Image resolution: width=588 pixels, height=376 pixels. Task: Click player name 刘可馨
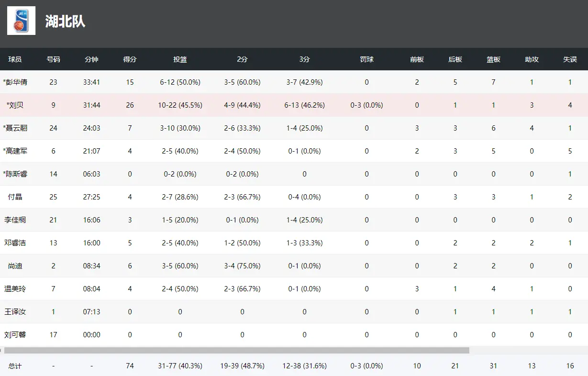click(15, 335)
